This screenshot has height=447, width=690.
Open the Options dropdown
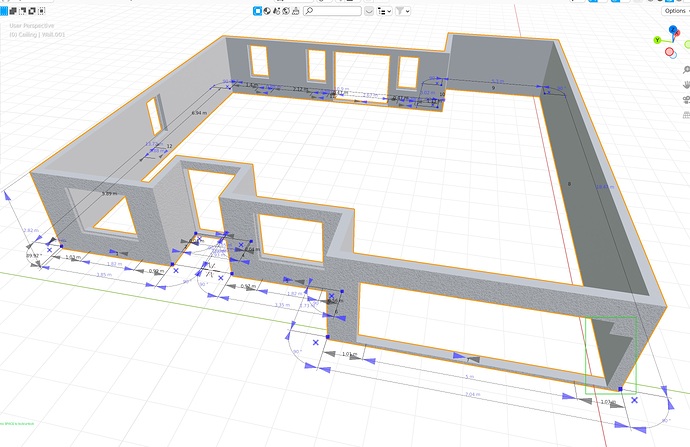pos(675,11)
